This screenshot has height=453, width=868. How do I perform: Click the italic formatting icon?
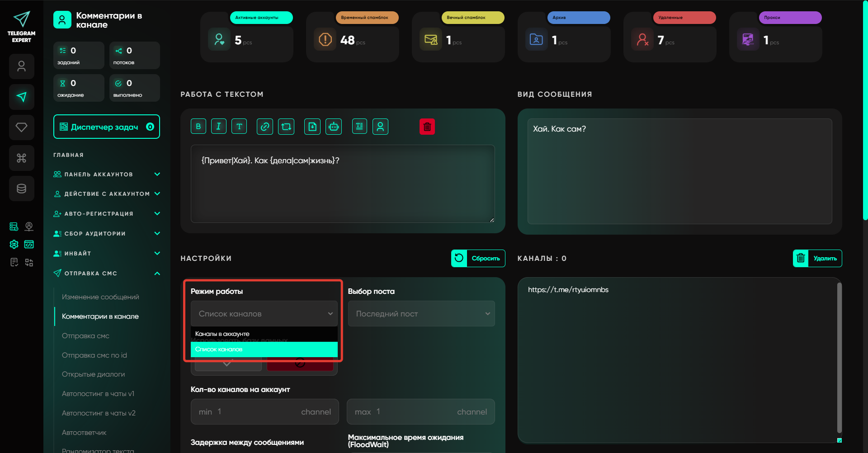[218, 127]
